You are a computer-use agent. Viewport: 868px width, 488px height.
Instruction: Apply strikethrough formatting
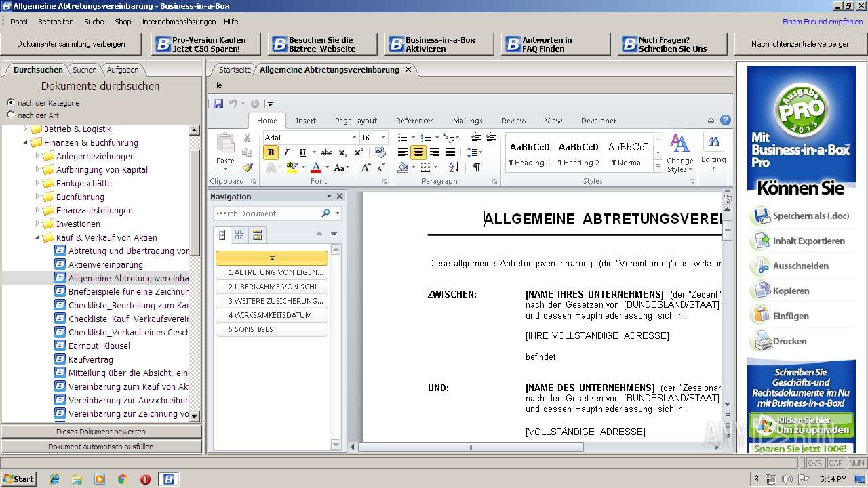tap(327, 152)
